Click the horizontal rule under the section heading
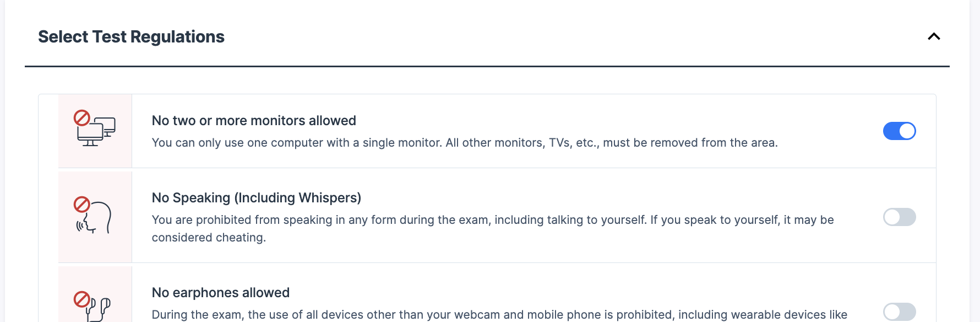Screen dimensions: 980x322 [487, 67]
